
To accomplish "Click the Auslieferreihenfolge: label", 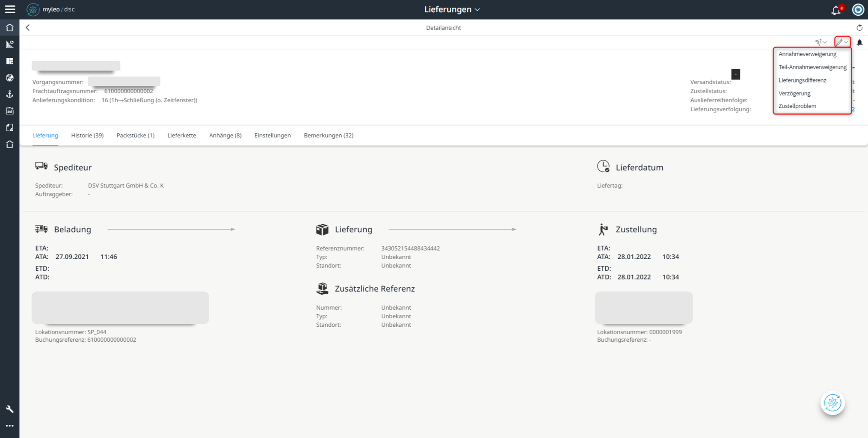I will 719,100.
